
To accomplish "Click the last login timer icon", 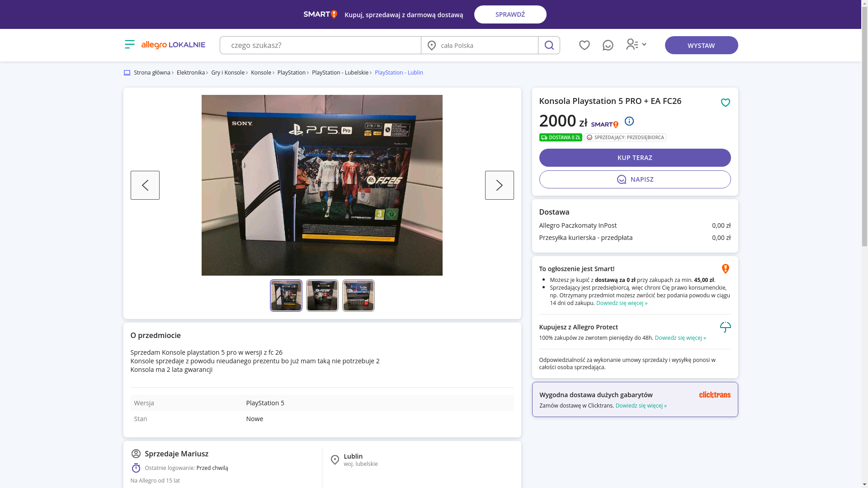I will click(x=136, y=468).
